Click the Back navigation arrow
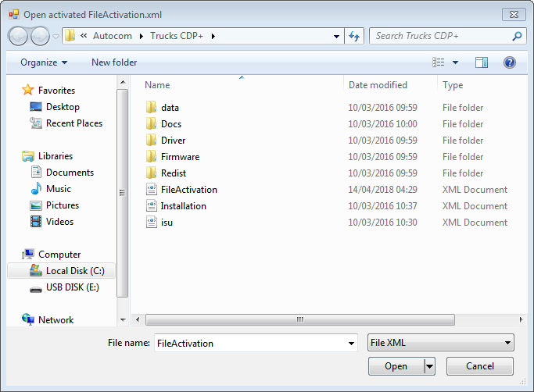 pyautogui.click(x=18, y=36)
